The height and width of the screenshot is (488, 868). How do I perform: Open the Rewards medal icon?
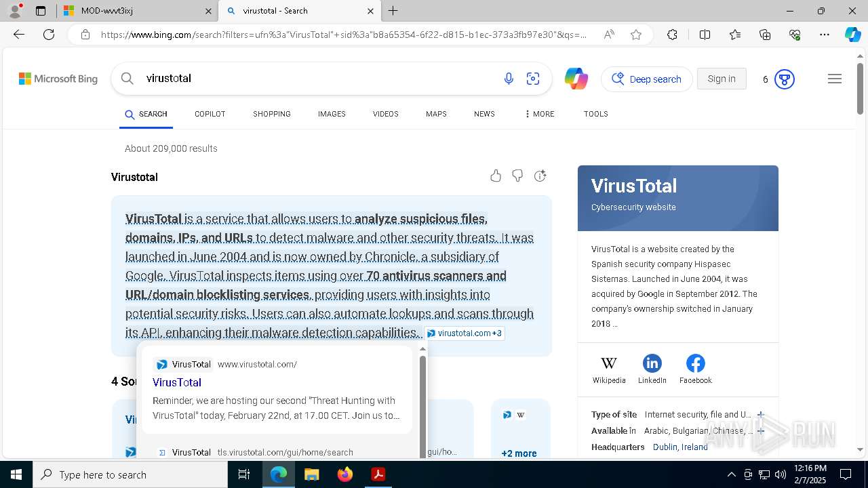(x=785, y=79)
